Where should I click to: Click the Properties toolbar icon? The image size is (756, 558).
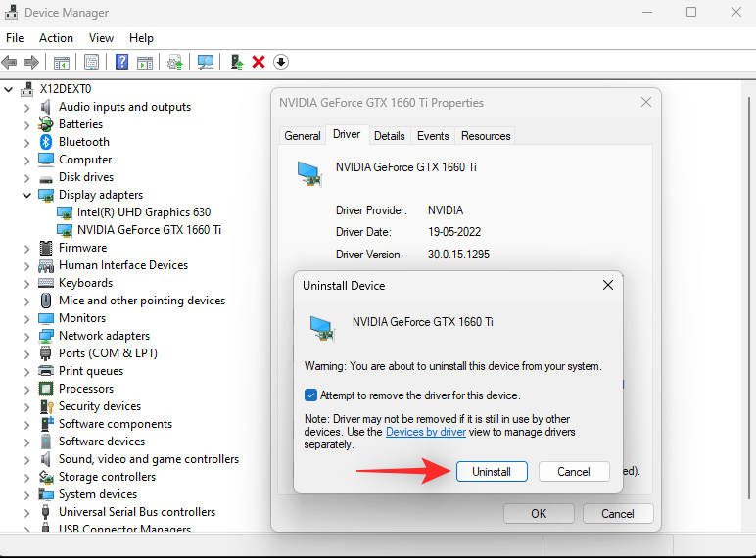(91, 62)
